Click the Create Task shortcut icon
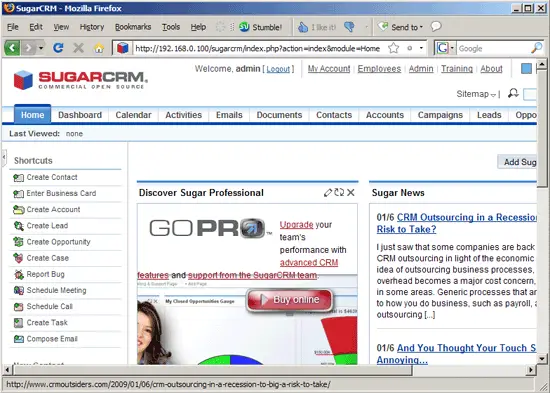550x393 pixels. click(19, 323)
